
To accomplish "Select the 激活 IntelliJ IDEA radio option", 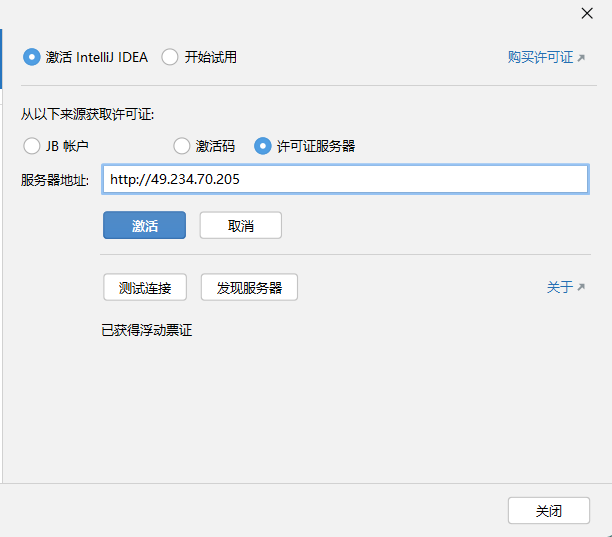I will click(31, 57).
